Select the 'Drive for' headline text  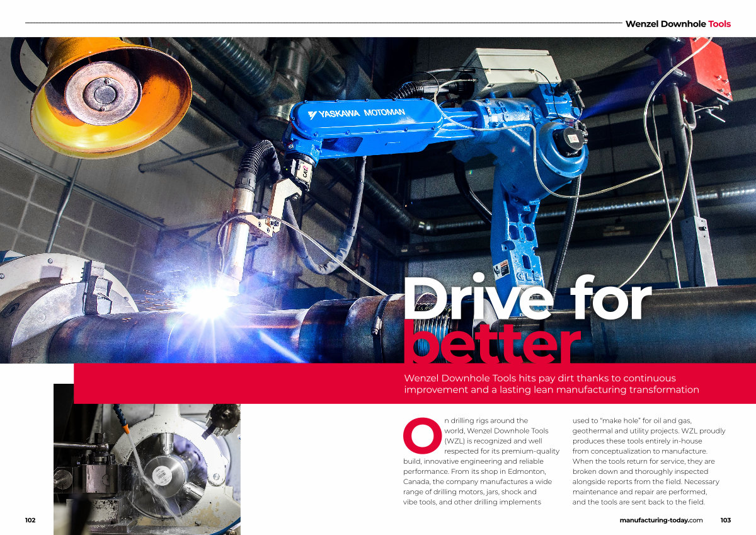(x=527, y=297)
